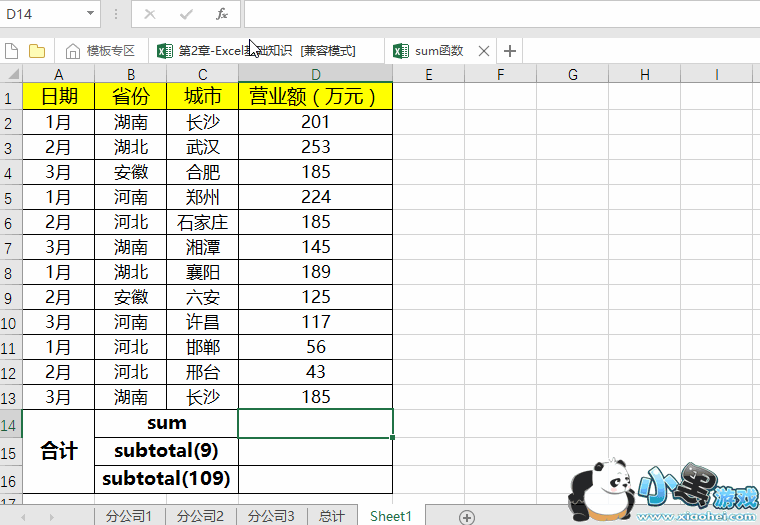The height and width of the screenshot is (525, 760).
Task: Switch to the 分公司1 sheet tab
Action: [x=129, y=516]
